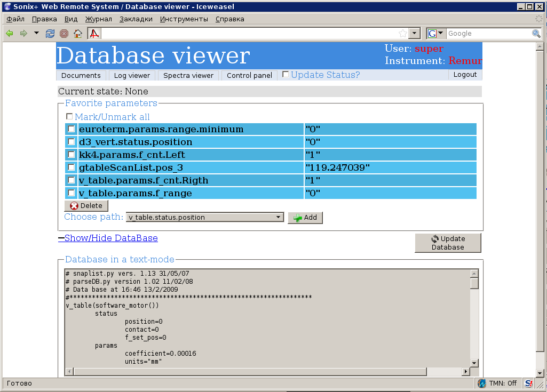
Task: Click the Google search magnifier icon
Action: (x=536, y=34)
